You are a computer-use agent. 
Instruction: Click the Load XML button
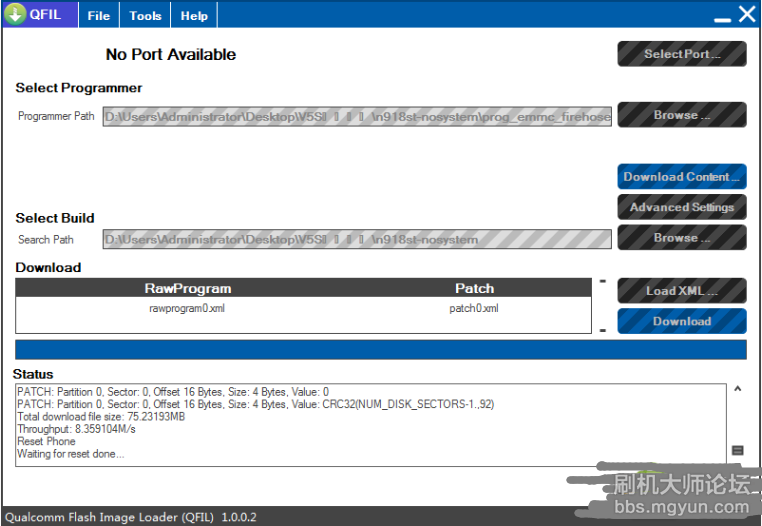click(682, 291)
